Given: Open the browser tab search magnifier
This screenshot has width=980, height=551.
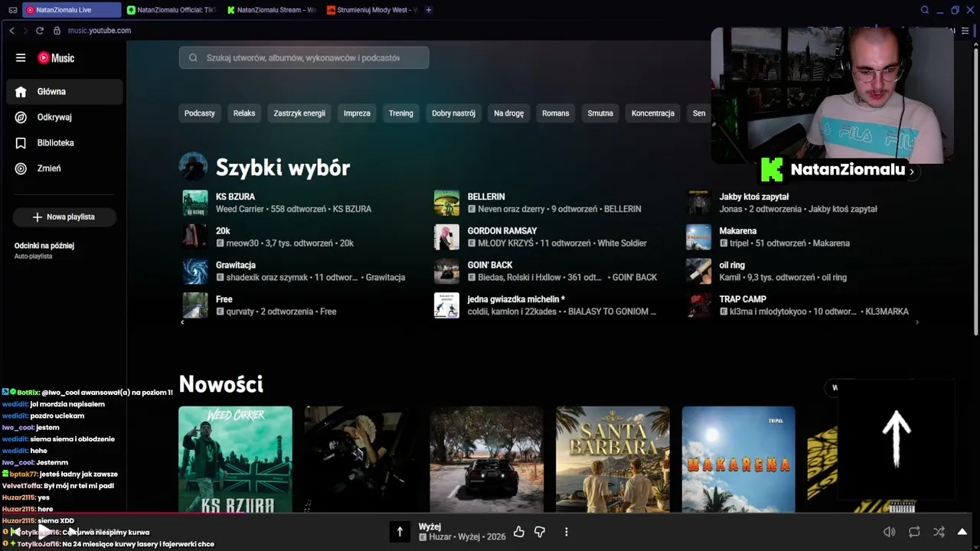Looking at the screenshot, I should tap(925, 10).
